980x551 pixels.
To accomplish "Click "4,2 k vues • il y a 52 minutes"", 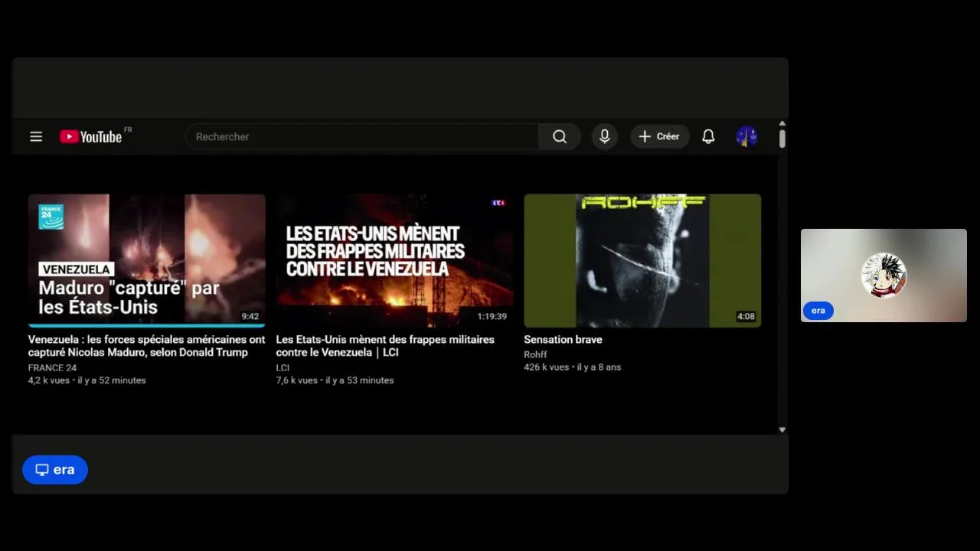I will point(87,380).
